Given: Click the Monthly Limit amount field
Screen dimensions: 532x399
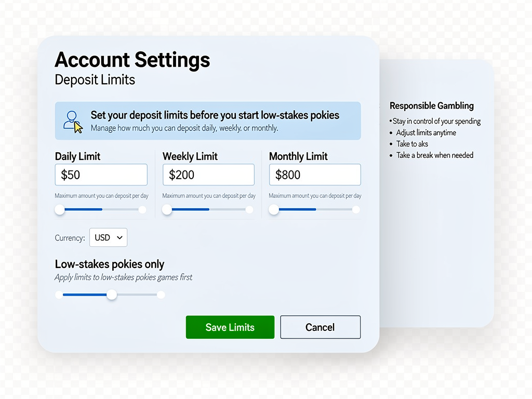Looking at the screenshot, I should [315, 175].
